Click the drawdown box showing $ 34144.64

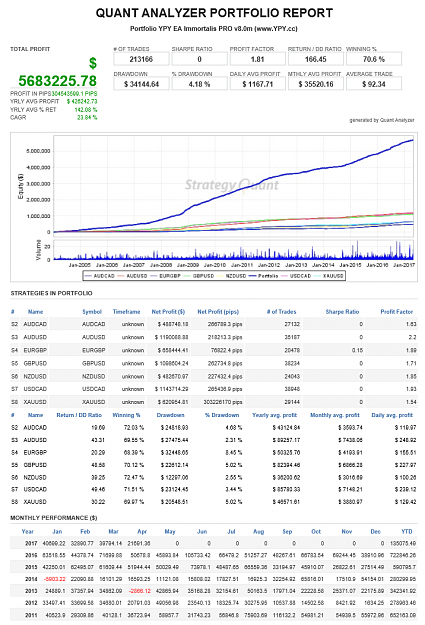[x=141, y=84]
